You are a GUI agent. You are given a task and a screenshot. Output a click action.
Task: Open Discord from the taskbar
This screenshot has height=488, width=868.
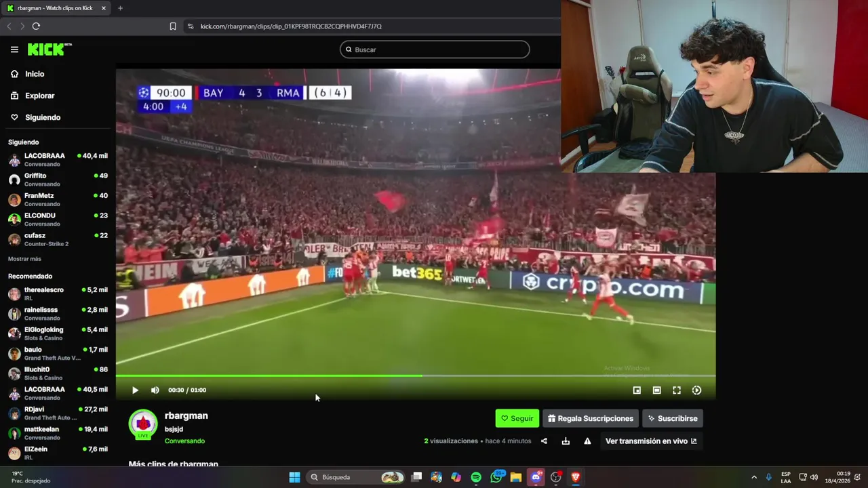536,477
